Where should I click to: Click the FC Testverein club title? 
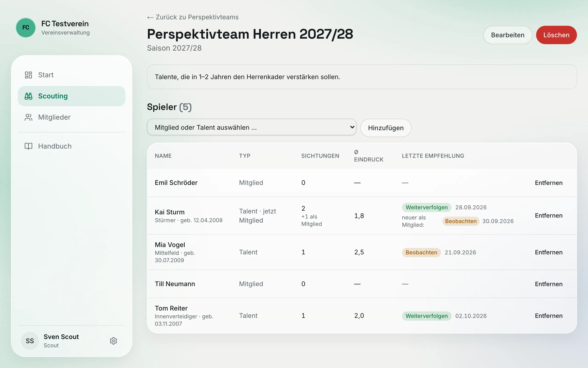coord(65,24)
